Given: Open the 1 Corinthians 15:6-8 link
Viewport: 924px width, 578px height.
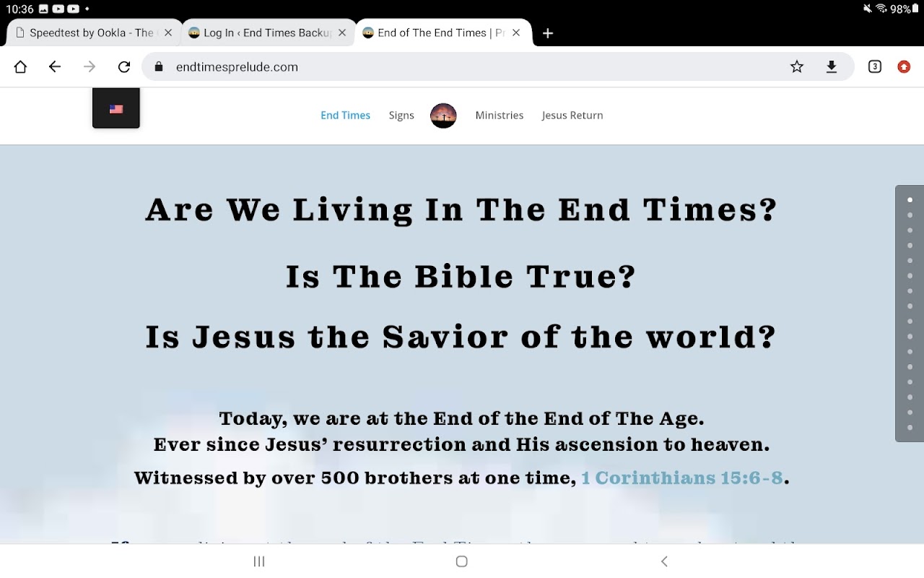Looking at the screenshot, I should click(x=682, y=478).
